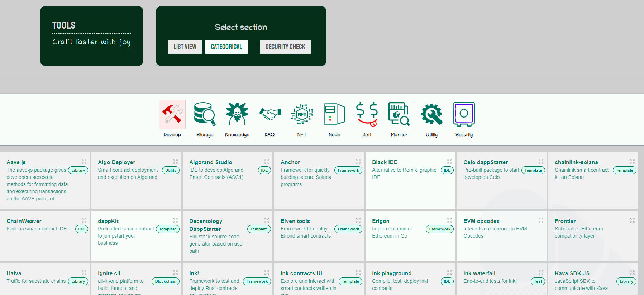Click the Framework tag on Anchor
The width and height of the screenshot is (644, 295).
point(348,170)
